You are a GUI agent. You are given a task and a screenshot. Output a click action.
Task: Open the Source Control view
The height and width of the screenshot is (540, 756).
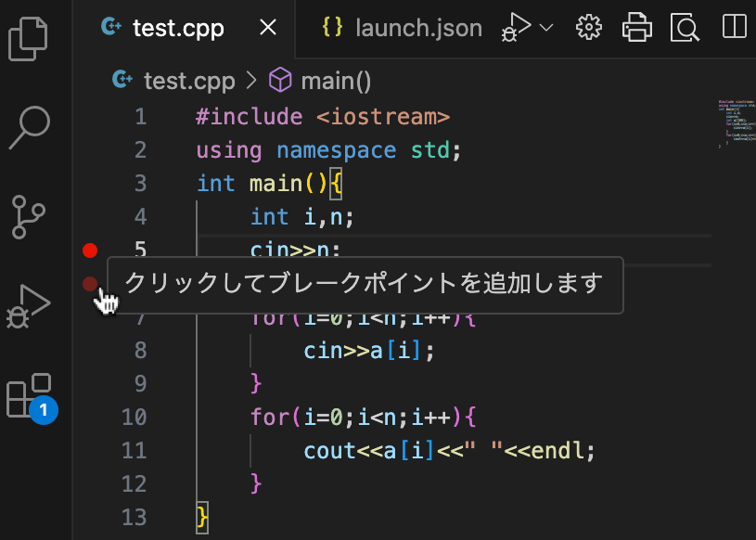[x=30, y=217]
